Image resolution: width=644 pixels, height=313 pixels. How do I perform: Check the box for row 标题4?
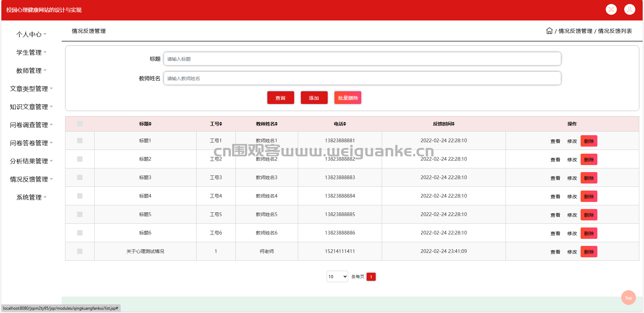point(80,196)
